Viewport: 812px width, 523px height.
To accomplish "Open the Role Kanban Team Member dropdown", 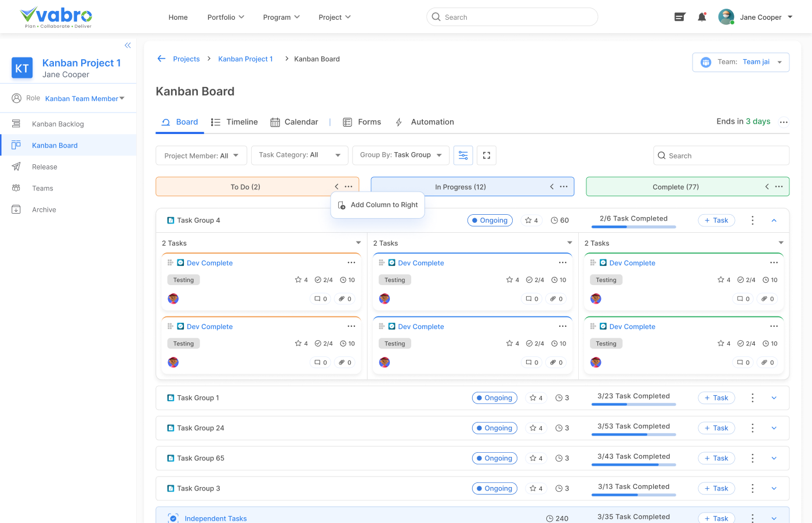I will point(85,99).
